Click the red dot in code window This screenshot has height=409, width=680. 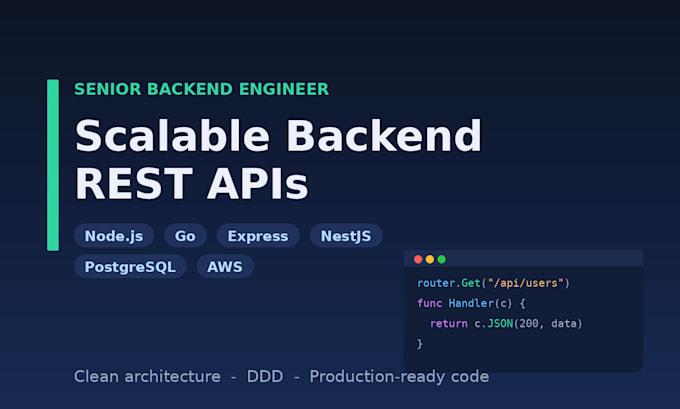(x=418, y=259)
